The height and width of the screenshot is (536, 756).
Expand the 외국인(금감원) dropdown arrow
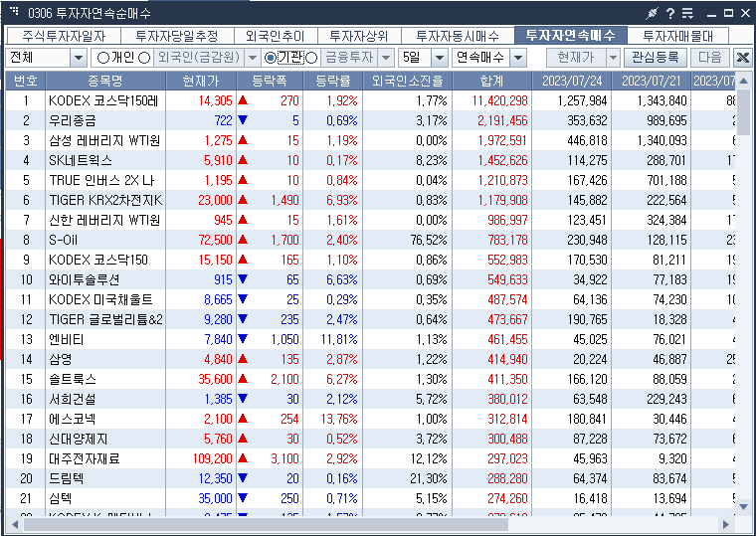(252, 59)
